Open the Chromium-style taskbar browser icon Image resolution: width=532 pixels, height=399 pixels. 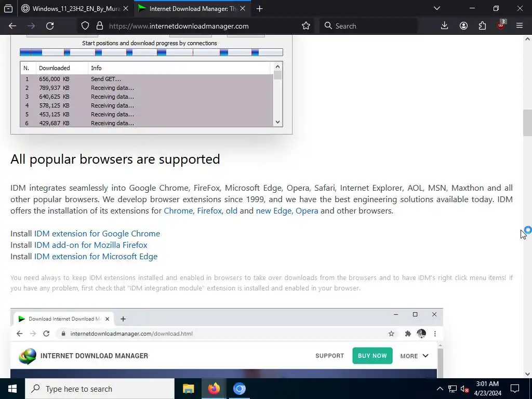tap(239, 389)
